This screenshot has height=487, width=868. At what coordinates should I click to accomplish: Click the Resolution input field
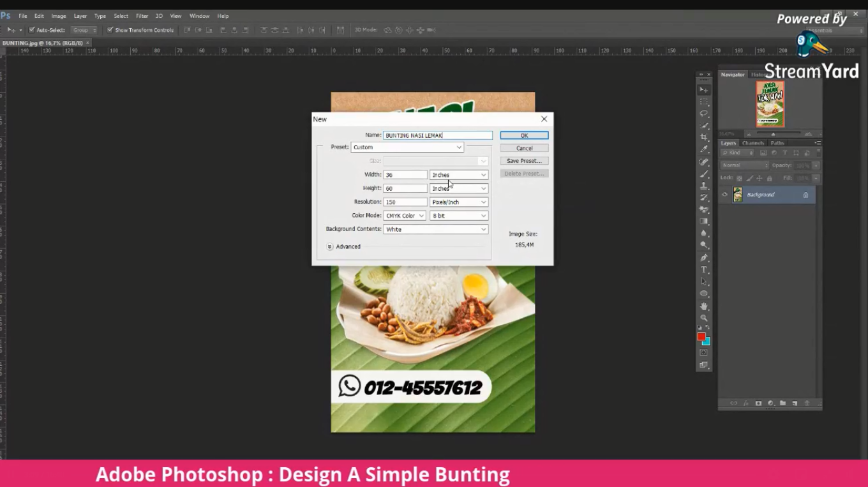(405, 202)
